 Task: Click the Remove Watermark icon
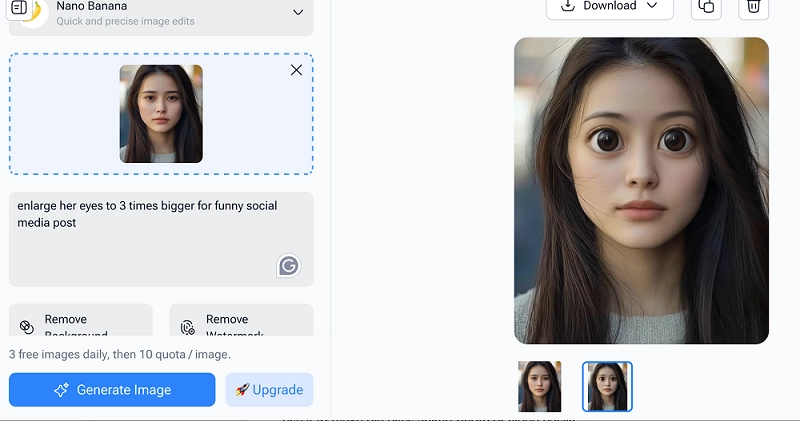[x=188, y=327]
